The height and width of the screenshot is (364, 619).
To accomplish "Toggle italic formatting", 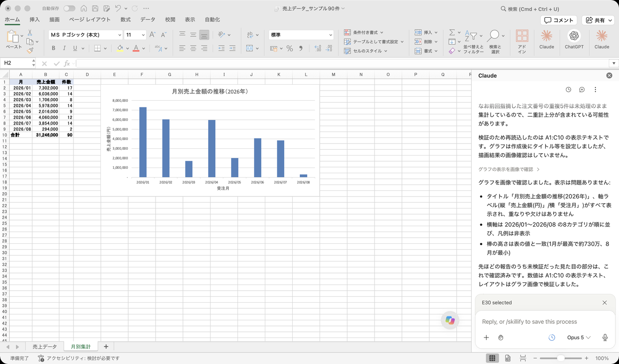I will 64,48.
